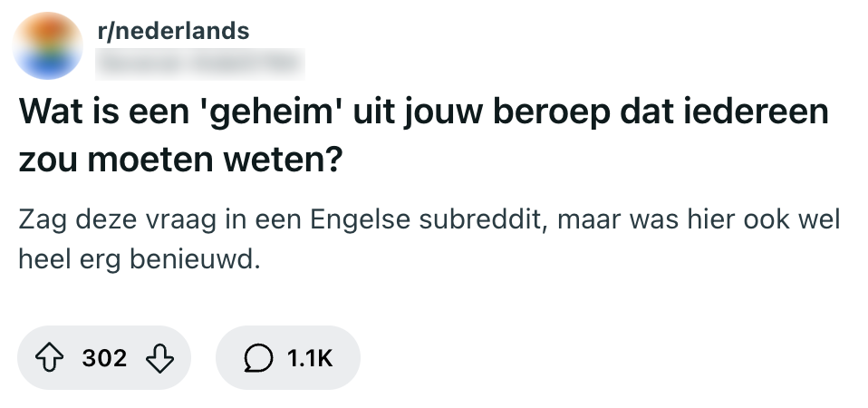Click the title line "zou moeten weten?"
The image size is (868, 408).
point(179,160)
